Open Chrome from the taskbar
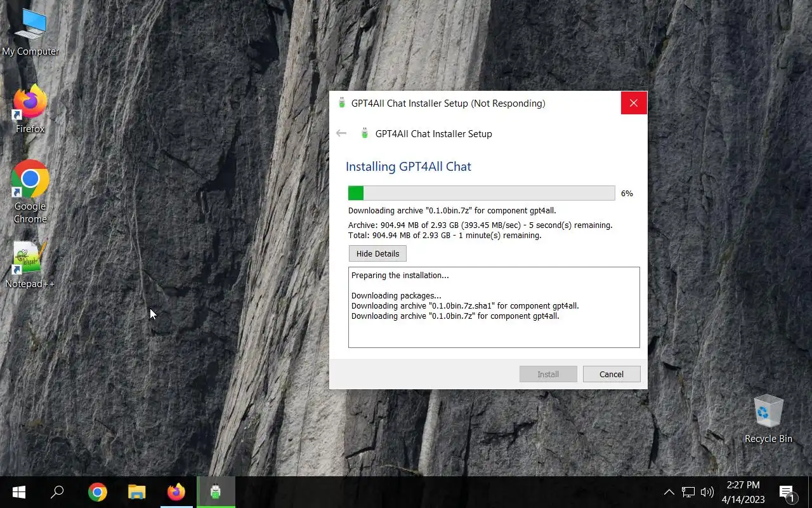The width and height of the screenshot is (812, 508). pos(97,492)
